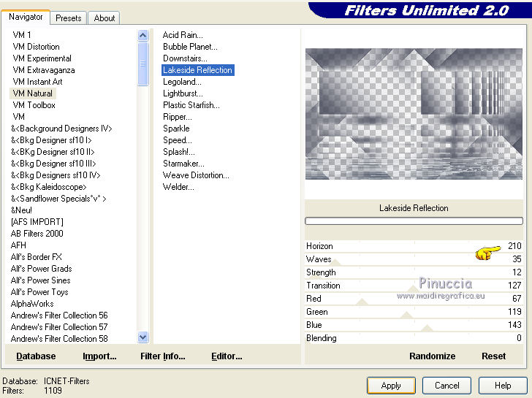Choose Weave Distortion filter

[x=196, y=175]
